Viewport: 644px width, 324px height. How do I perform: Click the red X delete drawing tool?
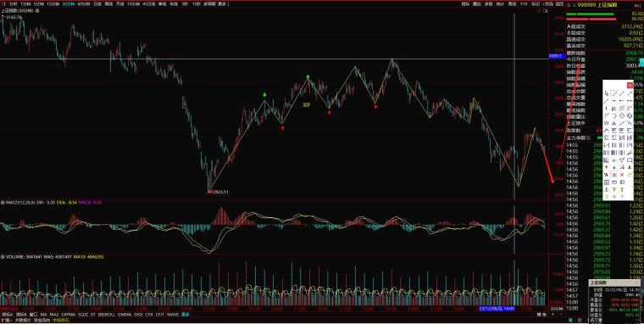(x=622, y=175)
